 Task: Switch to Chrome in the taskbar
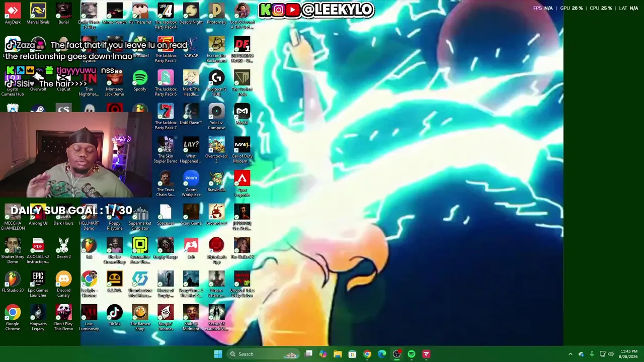367,354
